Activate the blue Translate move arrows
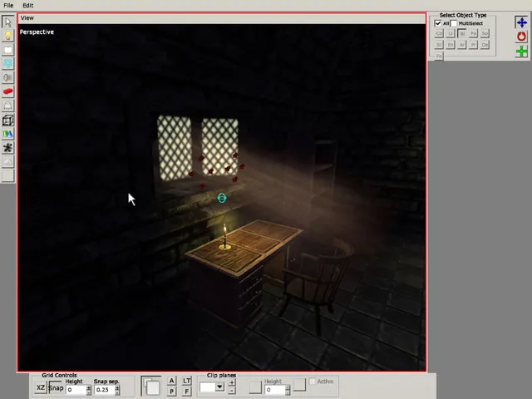The image size is (532, 399). pos(521,22)
